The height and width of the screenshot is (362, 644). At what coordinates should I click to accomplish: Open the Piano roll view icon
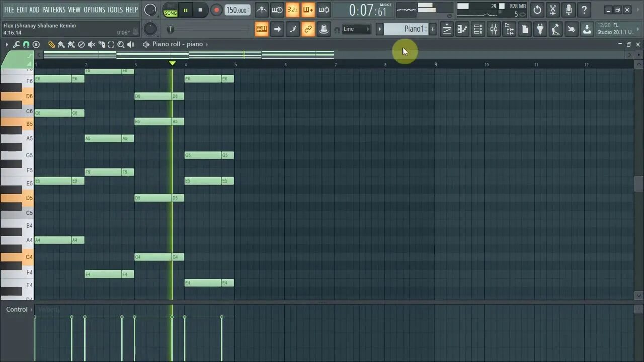pos(462,29)
